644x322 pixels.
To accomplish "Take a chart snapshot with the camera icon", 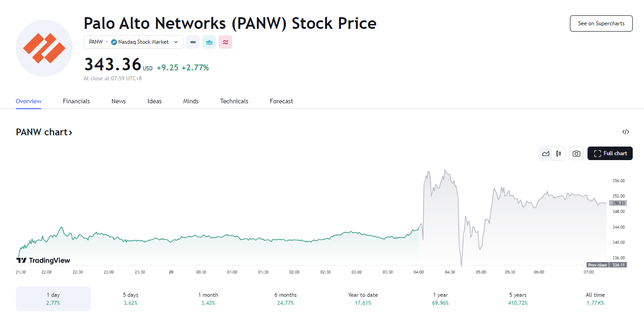I will (x=576, y=153).
